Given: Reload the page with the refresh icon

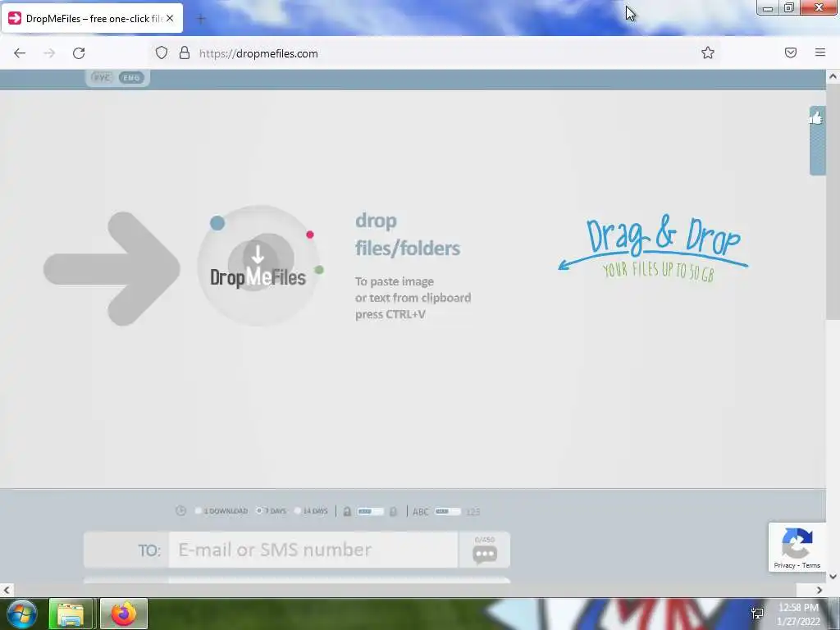Looking at the screenshot, I should click(x=79, y=53).
